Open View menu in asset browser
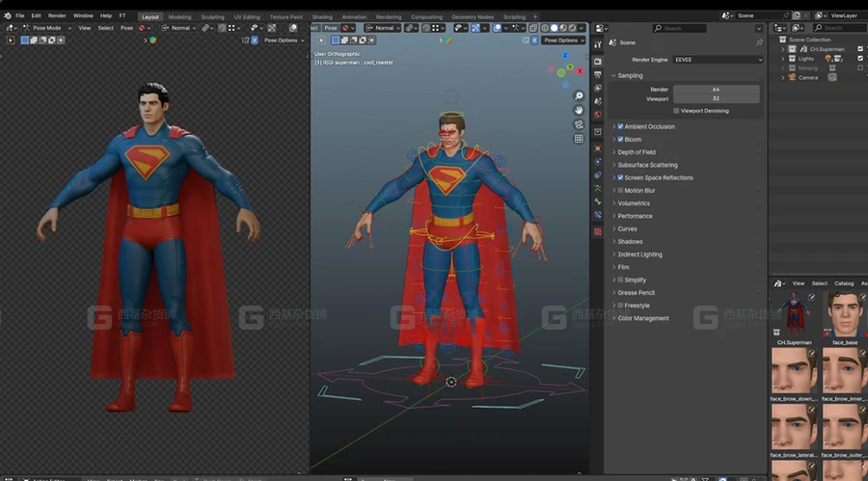This screenshot has width=868, height=481. coord(799,283)
